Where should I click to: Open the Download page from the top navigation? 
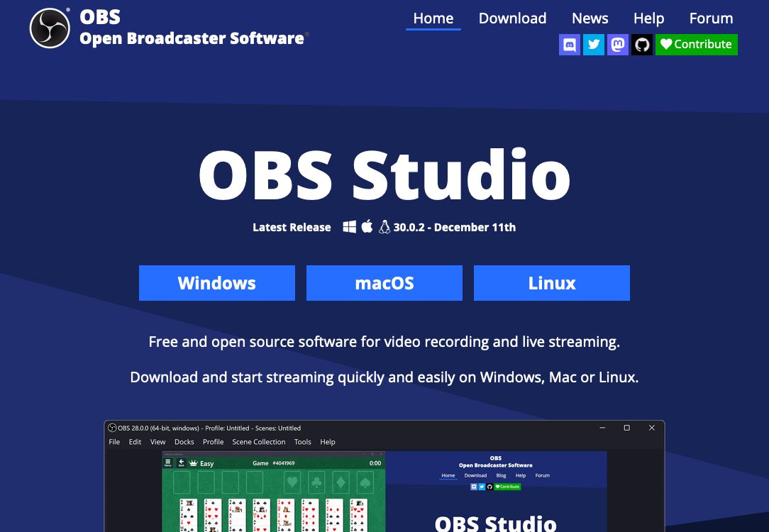[x=512, y=18]
